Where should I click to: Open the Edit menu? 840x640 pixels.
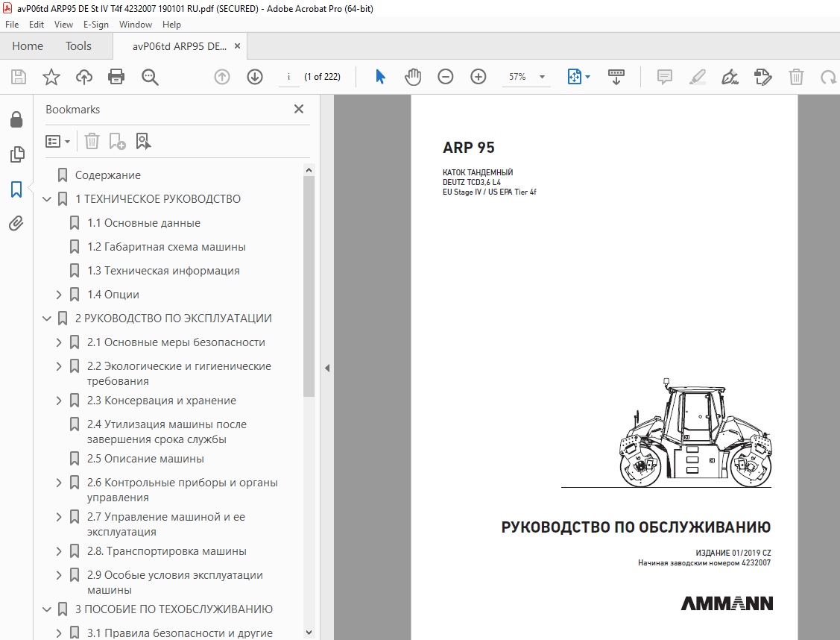coord(37,25)
